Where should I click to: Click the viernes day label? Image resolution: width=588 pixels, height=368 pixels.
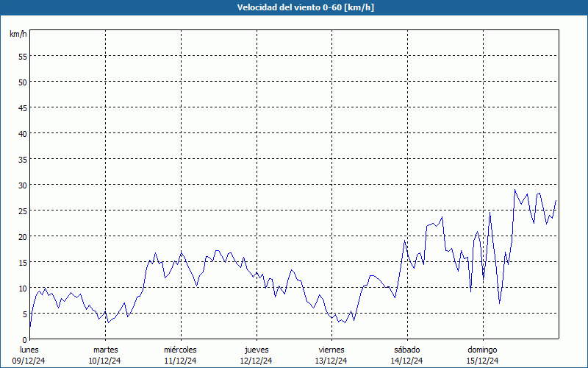tap(331, 350)
